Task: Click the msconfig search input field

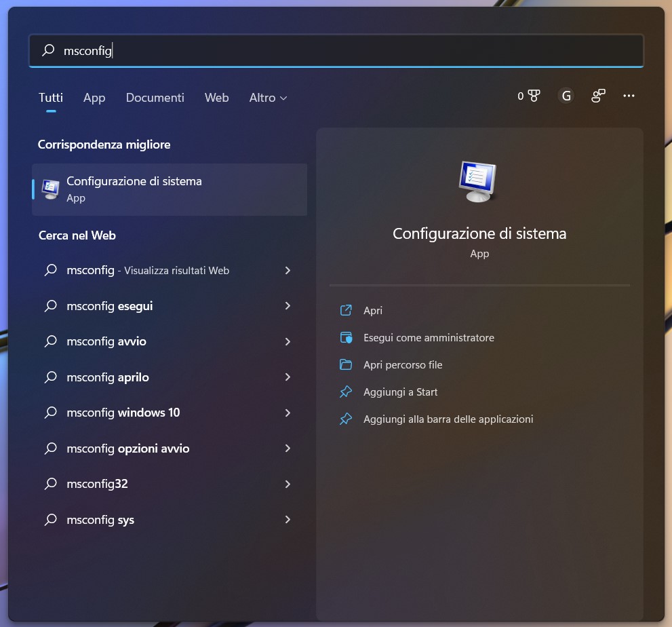Action: [336, 51]
